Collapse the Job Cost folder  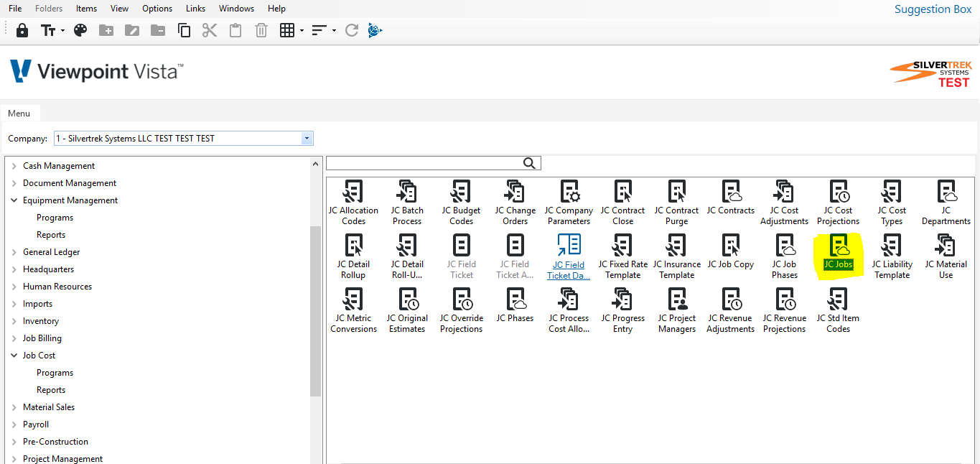14,356
